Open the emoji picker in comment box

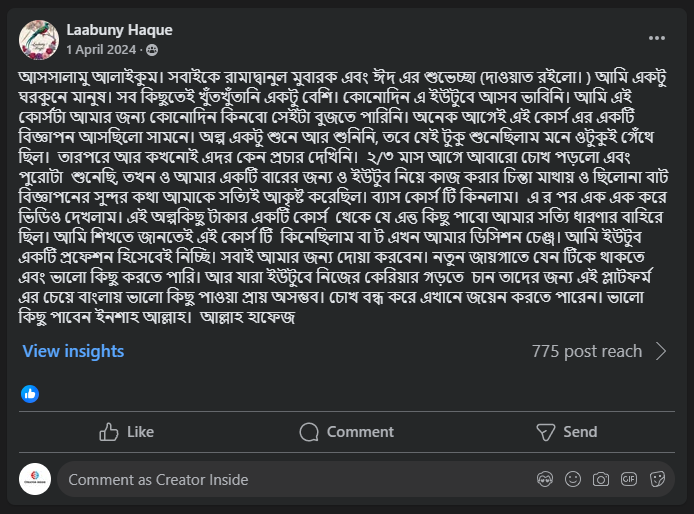(572, 480)
